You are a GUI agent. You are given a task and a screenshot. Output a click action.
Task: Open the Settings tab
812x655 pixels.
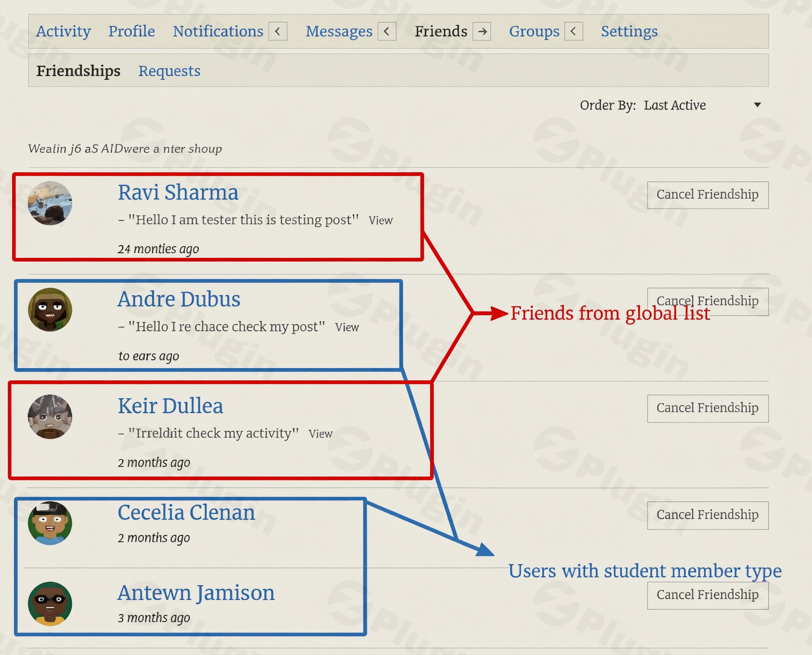(629, 31)
